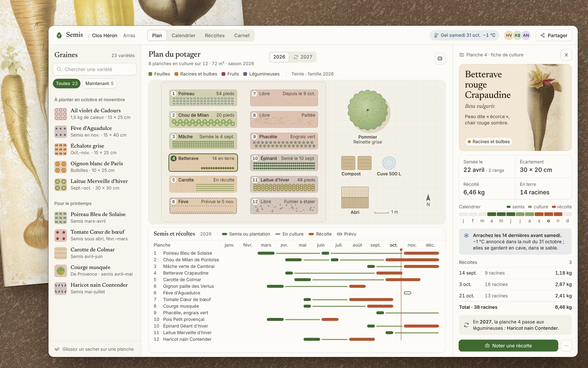Switch to the 2027 rotation view
Screen dimensions: 588x368
pyautogui.click(x=303, y=57)
